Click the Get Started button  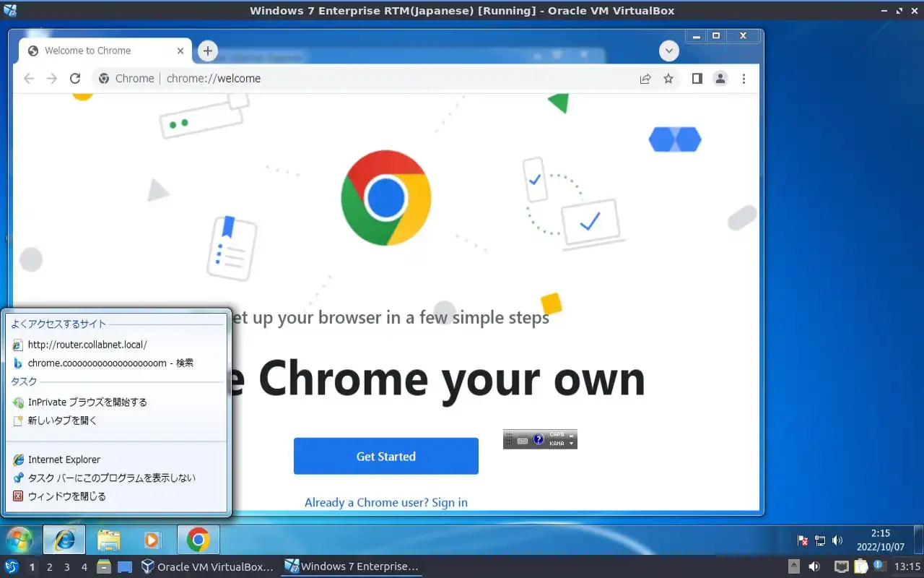pos(386,456)
